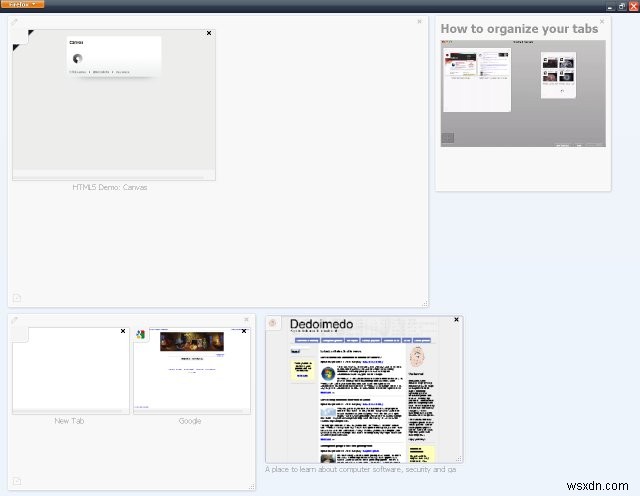Close the Google tab thumbnail
Image resolution: width=640 pixels, height=496 pixels.
[x=244, y=331]
